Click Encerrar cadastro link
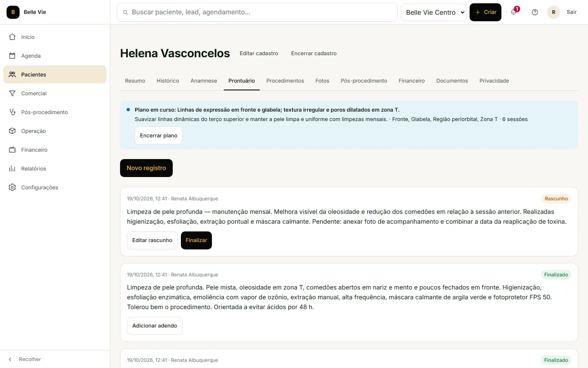This screenshot has height=368, width=588. point(314,54)
